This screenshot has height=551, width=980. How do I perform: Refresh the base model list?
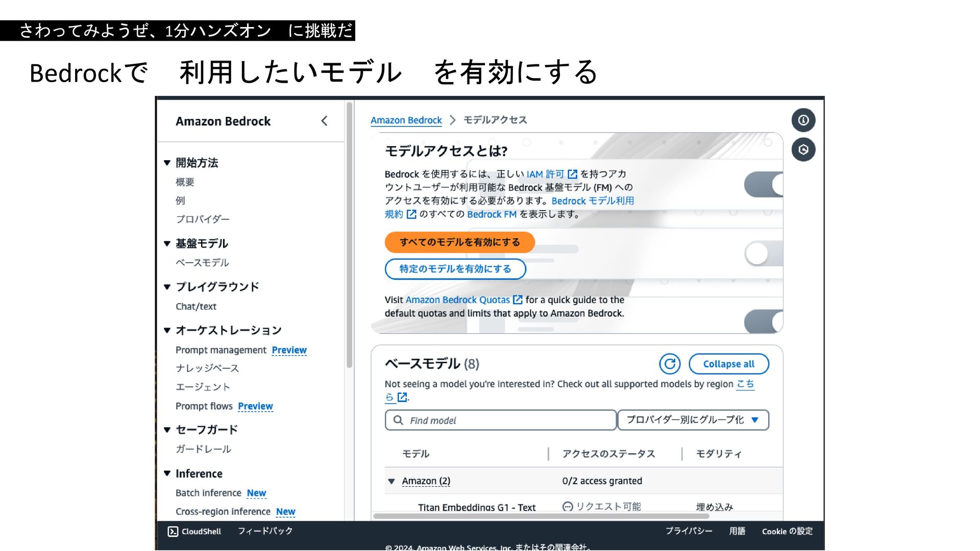coord(669,364)
